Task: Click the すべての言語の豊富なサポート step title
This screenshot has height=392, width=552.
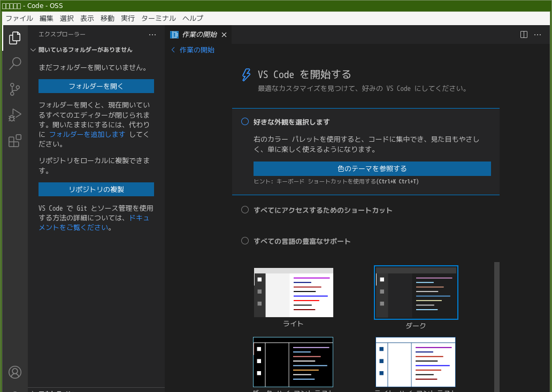Action: click(302, 241)
